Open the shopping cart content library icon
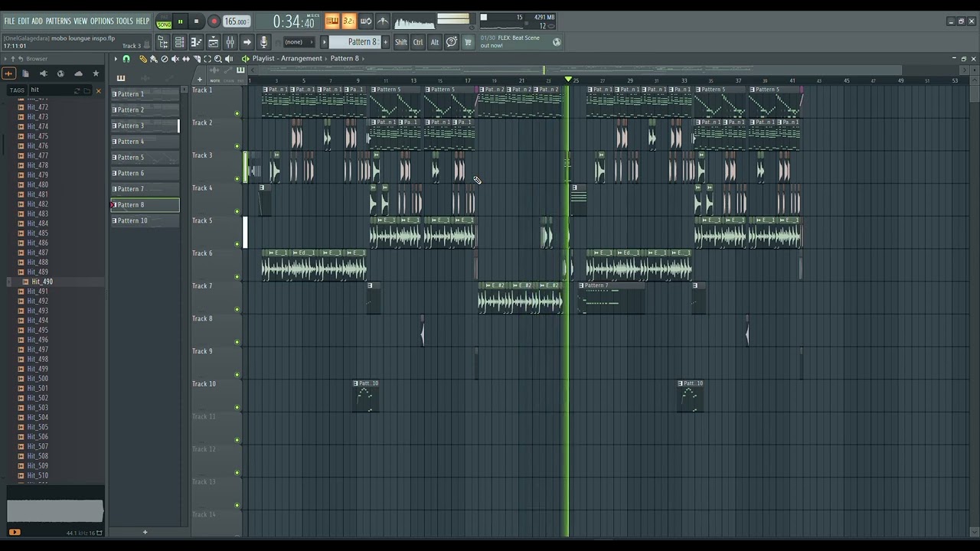 (x=468, y=42)
